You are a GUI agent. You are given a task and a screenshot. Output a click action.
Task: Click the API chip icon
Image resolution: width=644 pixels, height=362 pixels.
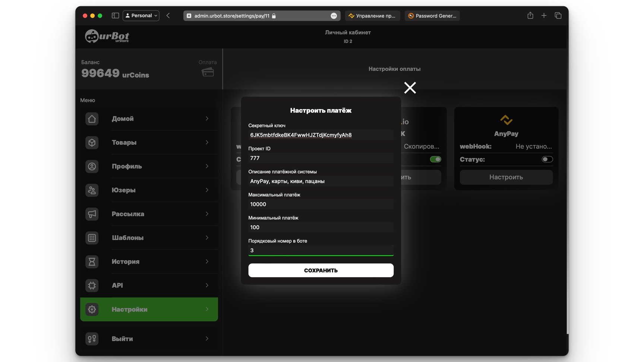pos(92,286)
